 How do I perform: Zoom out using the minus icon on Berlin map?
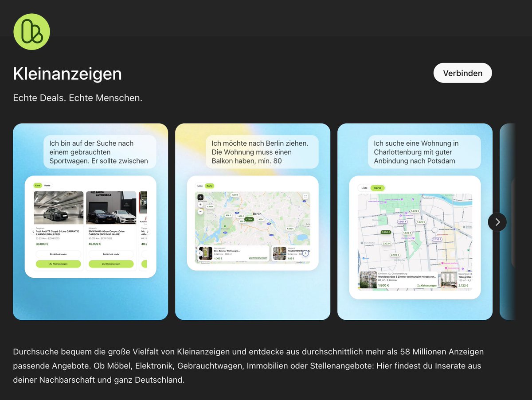[x=200, y=212]
